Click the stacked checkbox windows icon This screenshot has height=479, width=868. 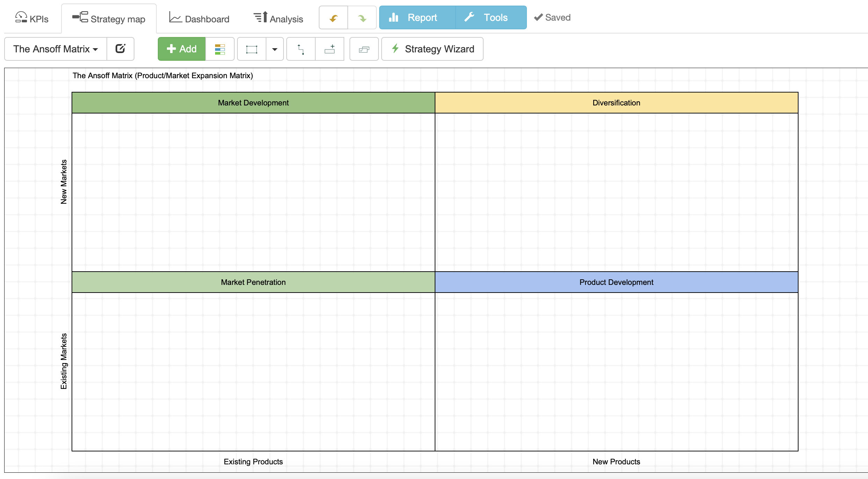click(x=364, y=49)
